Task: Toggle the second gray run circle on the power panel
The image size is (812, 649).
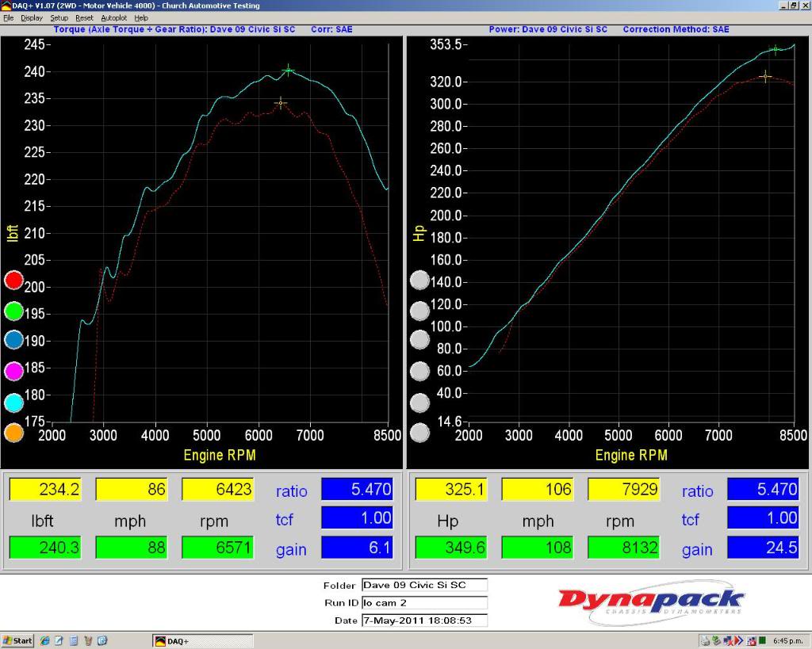Action: click(420, 311)
